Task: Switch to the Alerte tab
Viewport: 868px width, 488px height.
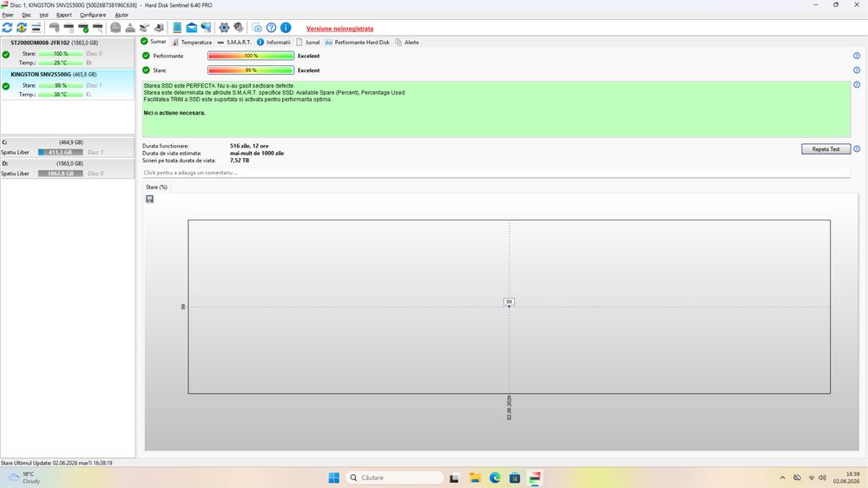Action: tap(407, 42)
